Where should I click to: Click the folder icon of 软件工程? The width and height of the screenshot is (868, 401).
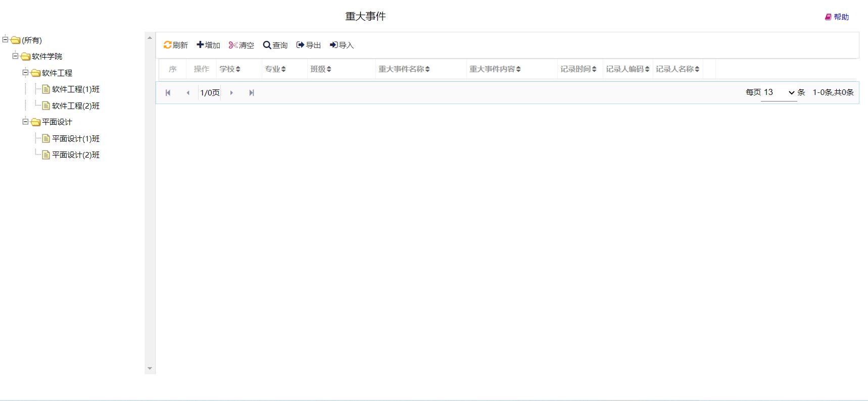coord(36,73)
